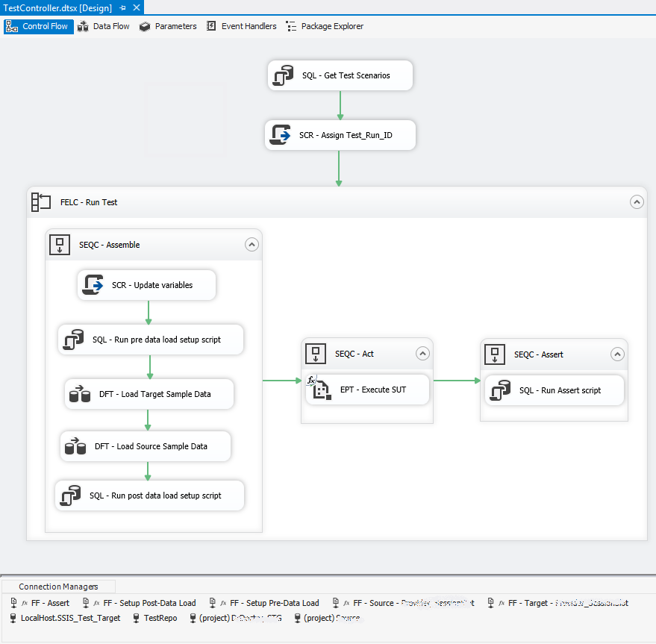Image resolution: width=656 pixels, height=644 pixels.
Task: Select the SCR - Assign Test_Run_ID script icon
Action: (280, 135)
